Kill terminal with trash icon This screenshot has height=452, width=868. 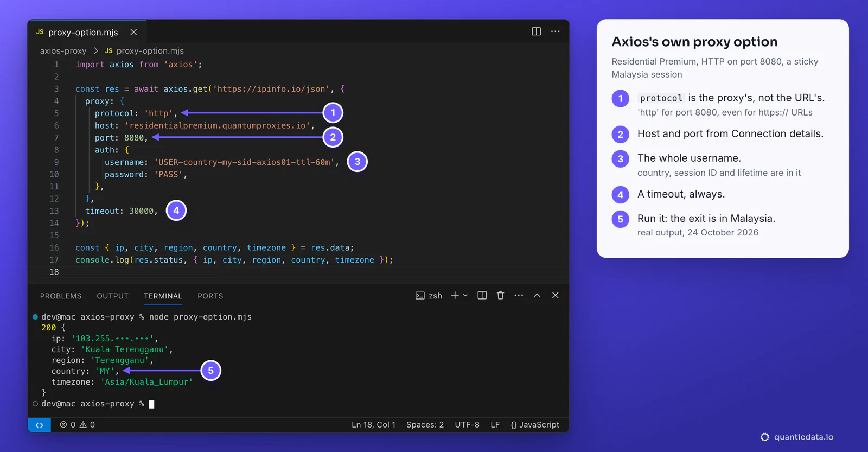point(500,295)
